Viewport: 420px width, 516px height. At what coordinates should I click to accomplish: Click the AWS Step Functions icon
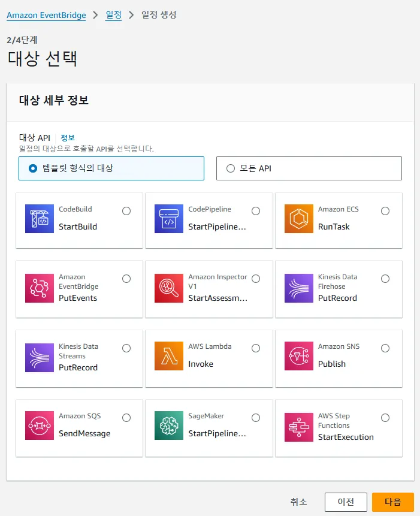[298, 427]
